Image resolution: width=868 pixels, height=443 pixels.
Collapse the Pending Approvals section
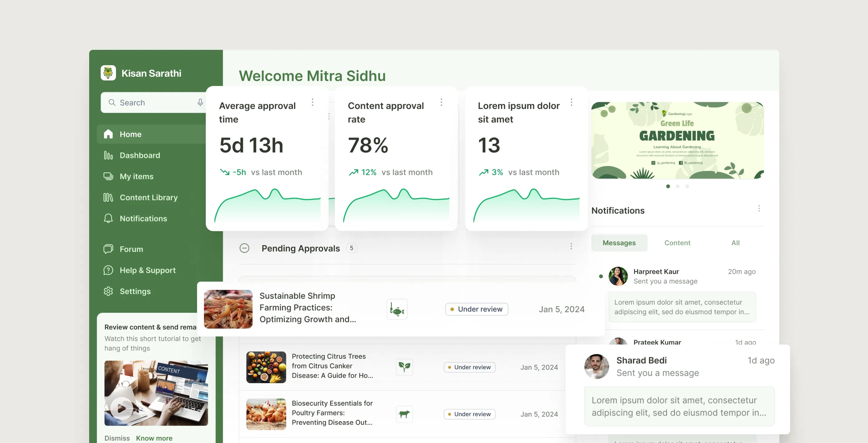click(x=244, y=248)
